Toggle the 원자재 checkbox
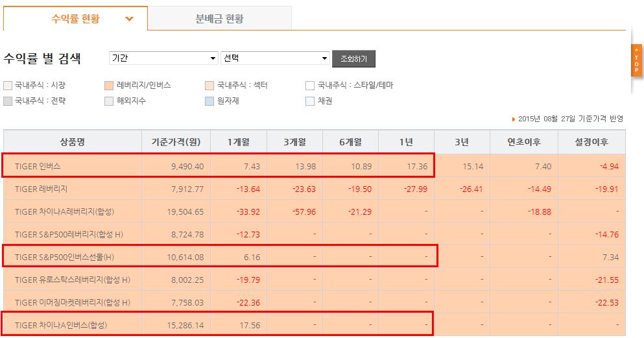The image size is (644, 338). [209, 101]
